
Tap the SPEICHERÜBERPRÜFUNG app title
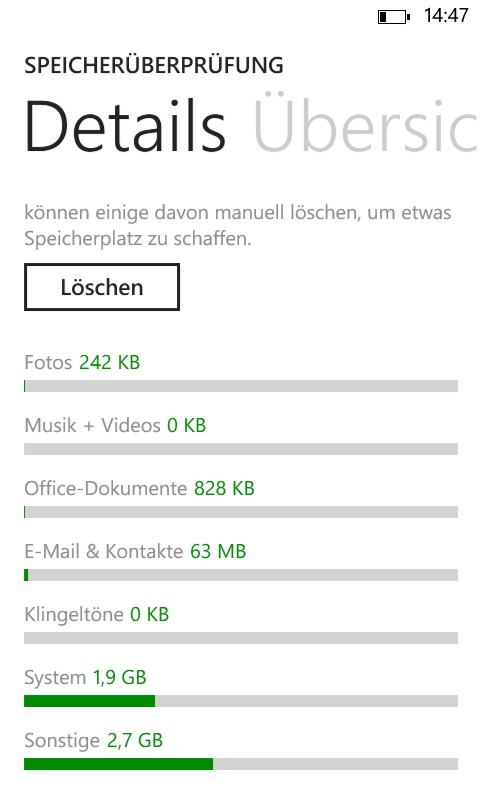(154, 65)
